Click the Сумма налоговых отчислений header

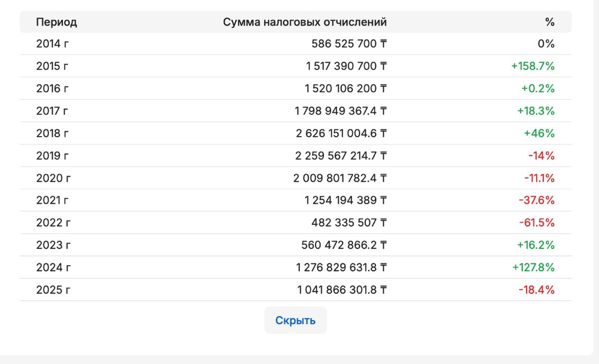tap(304, 22)
